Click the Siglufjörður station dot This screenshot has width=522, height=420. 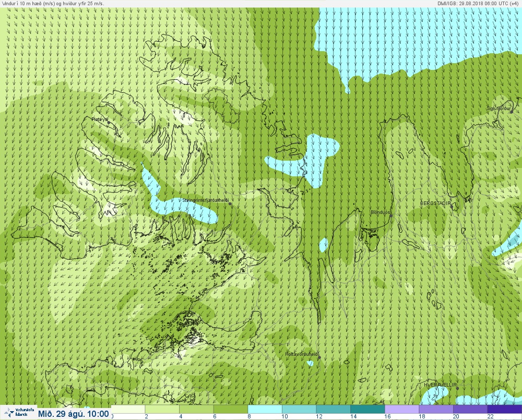(x=512, y=112)
